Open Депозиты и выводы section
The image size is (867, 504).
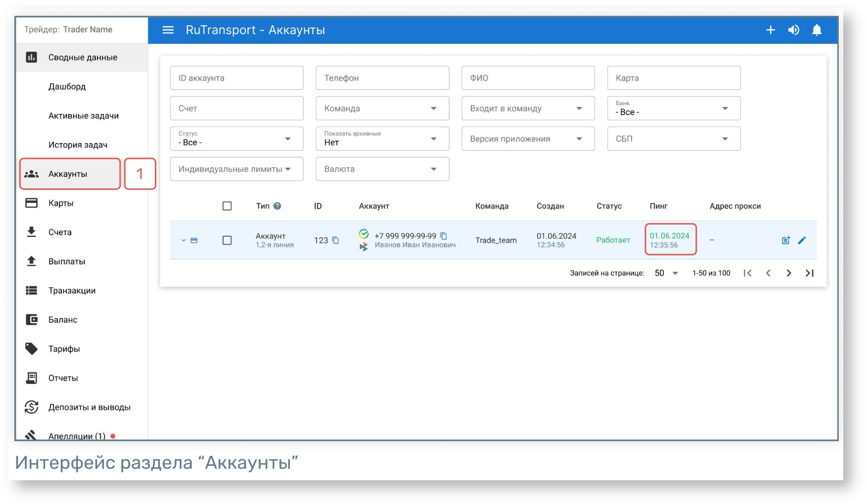(89, 408)
